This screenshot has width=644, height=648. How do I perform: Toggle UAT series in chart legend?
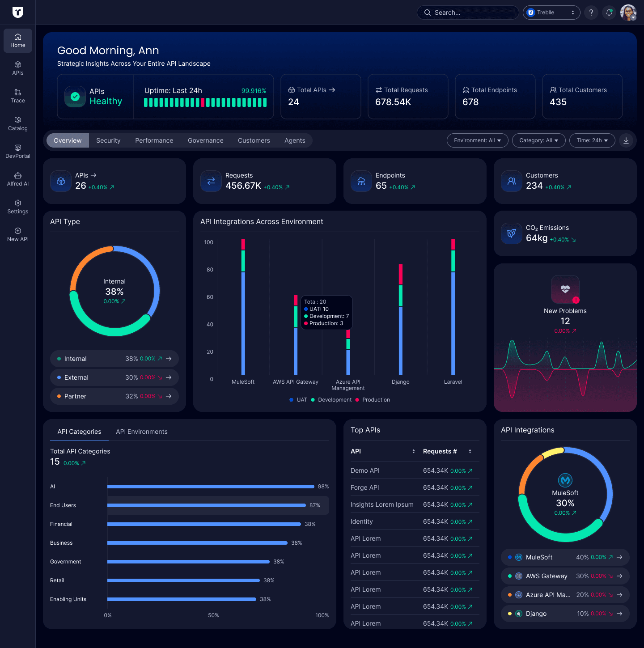(x=298, y=400)
